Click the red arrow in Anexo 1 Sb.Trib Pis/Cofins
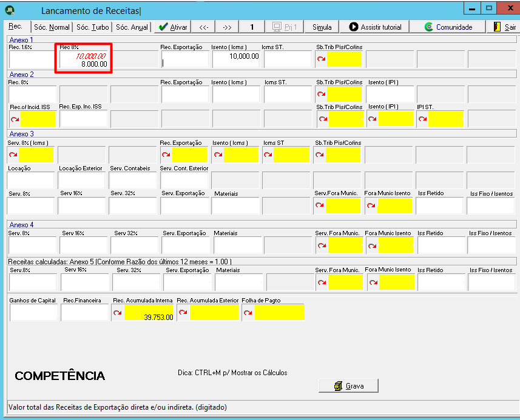520x420 pixels. (321, 59)
